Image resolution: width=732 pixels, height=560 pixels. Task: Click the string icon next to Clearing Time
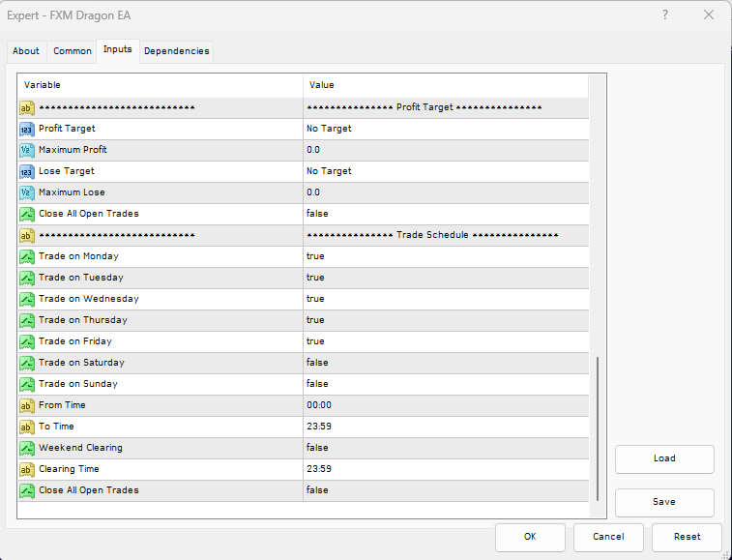tap(27, 469)
